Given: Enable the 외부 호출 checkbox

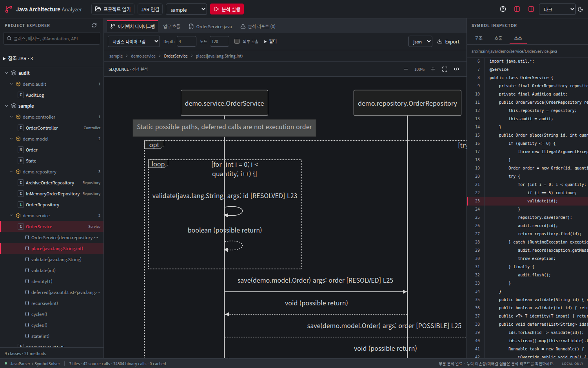Looking at the screenshot, I should coord(237,41).
